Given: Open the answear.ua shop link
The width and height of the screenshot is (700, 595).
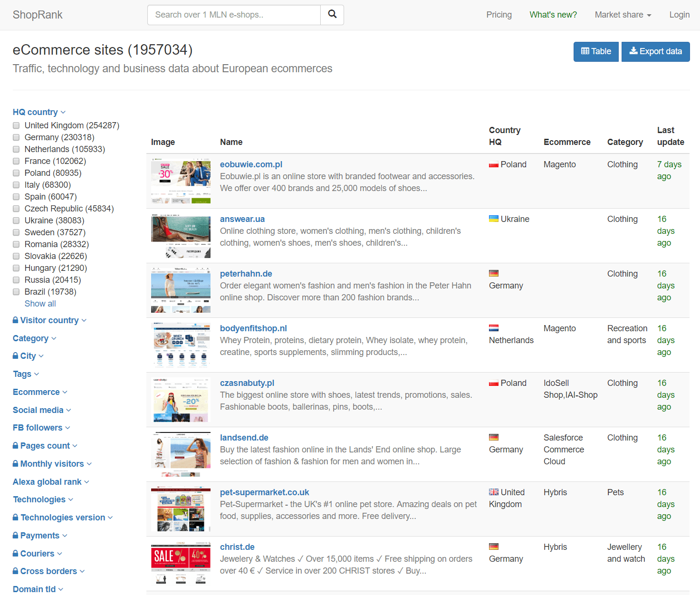Looking at the screenshot, I should click(x=242, y=219).
